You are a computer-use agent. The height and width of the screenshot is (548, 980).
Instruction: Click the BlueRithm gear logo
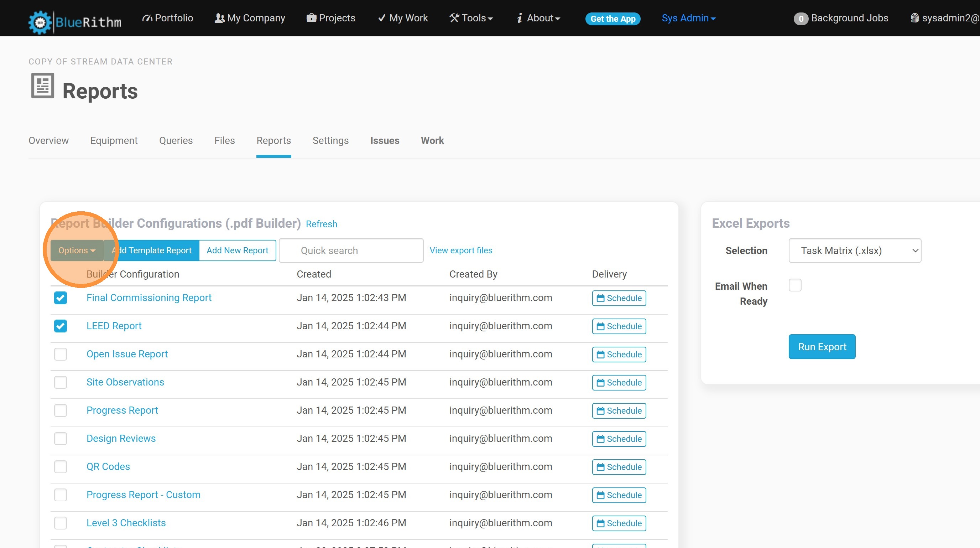[x=40, y=22]
